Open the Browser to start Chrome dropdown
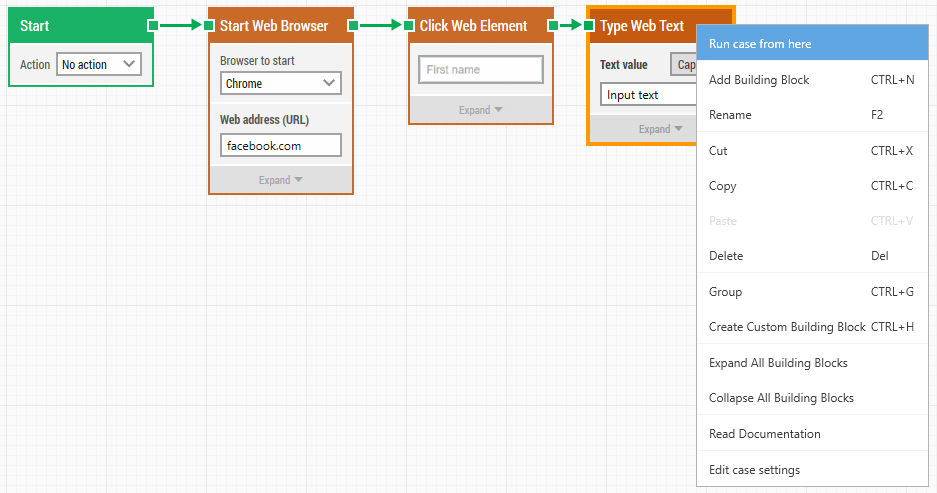The height and width of the screenshot is (493, 937). coord(281,83)
